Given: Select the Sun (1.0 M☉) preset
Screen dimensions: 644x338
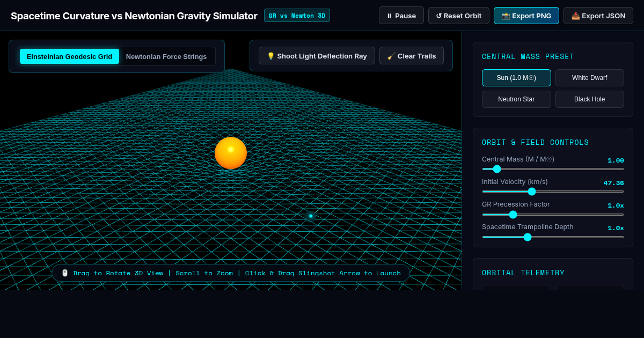Looking at the screenshot, I should (x=516, y=78).
